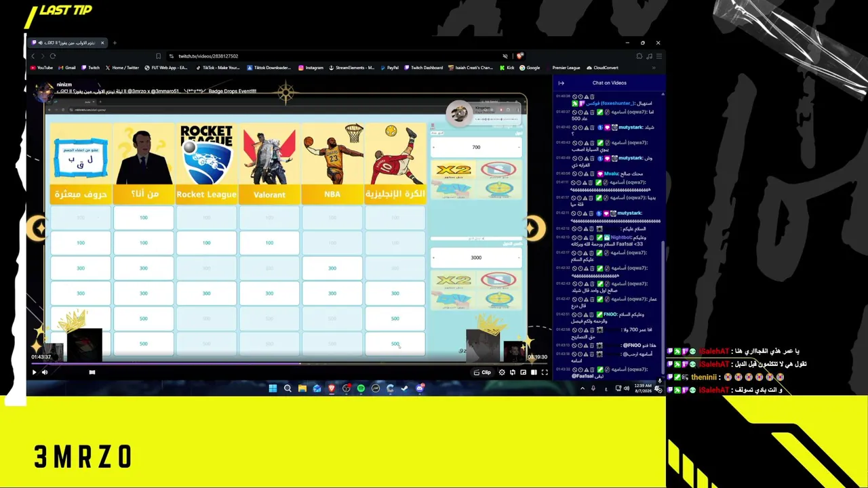Open Brave browser from taskbar
868x488 pixels.
click(332, 388)
